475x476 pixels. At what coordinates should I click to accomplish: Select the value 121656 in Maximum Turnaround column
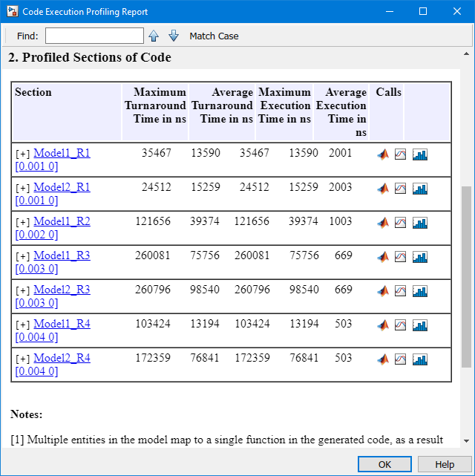coord(153,221)
